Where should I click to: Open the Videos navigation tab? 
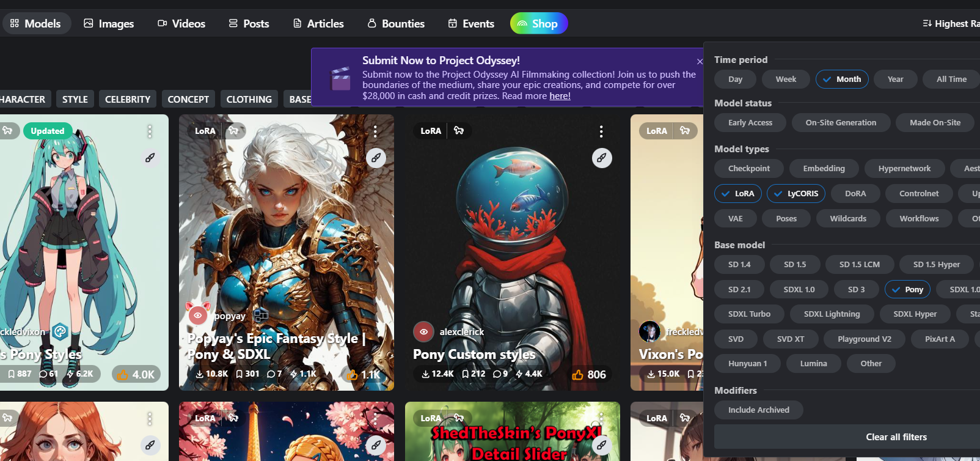(x=181, y=23)
